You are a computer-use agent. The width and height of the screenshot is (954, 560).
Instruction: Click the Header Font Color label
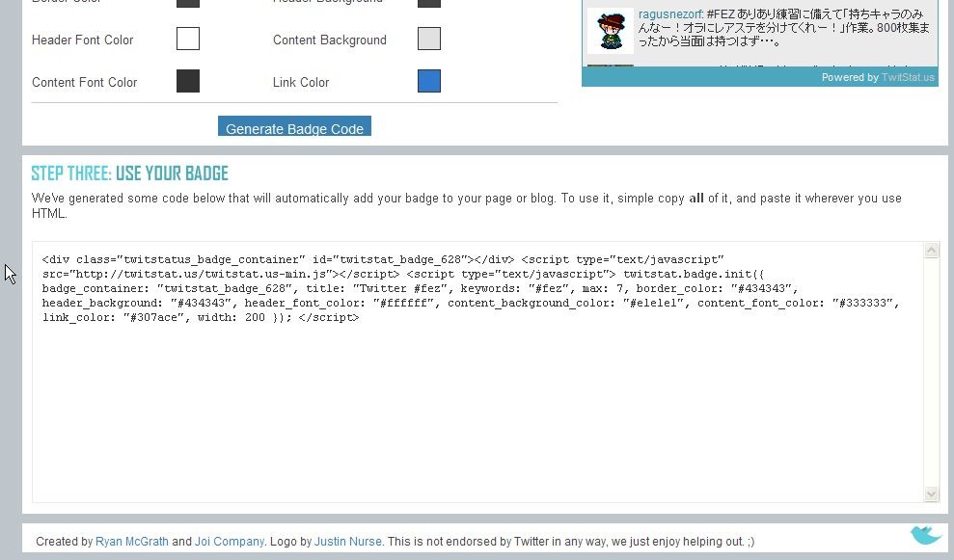(x=82, y=40)
